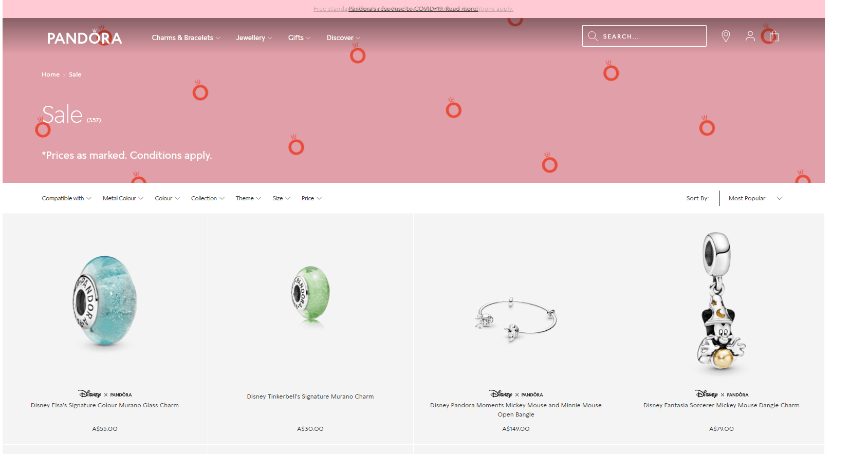Open the Discover menu
Screen dimensions: 868x454
coord(343,37)
